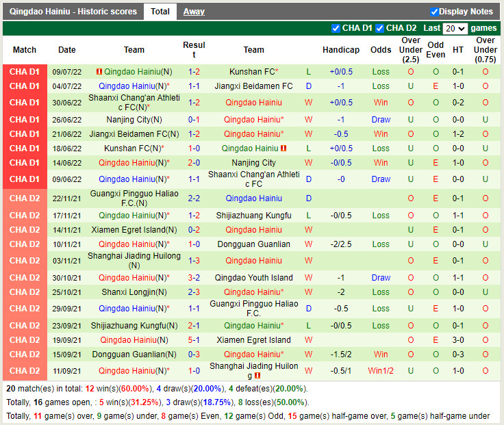This screenshot has height=425, width=504.
Task: Open Kunshan FC in 09/07/22 row
Action: tap(253, 72)
